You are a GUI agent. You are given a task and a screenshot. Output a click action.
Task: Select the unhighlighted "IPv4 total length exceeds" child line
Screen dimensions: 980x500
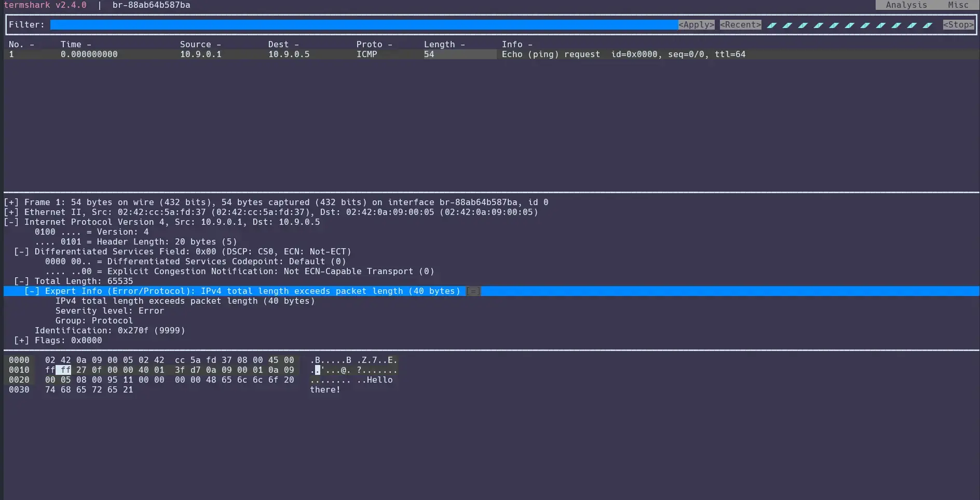click(x=185, y=301)
